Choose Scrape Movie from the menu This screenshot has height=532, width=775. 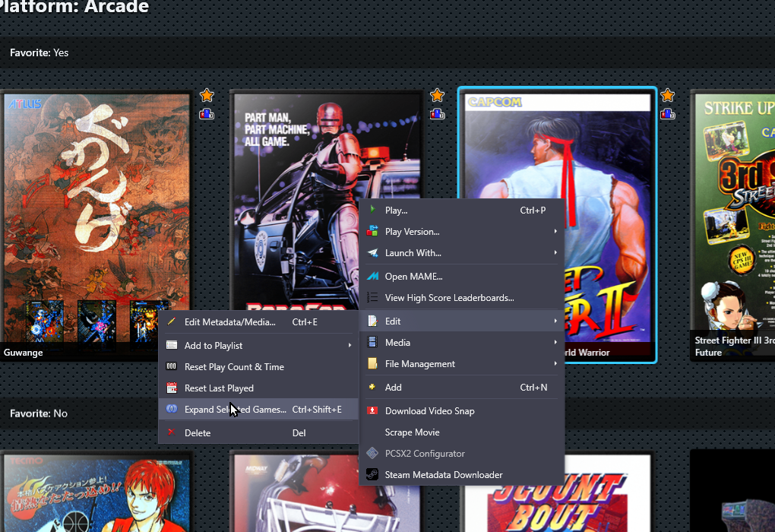pyautogui.click(x=462, y=432)
